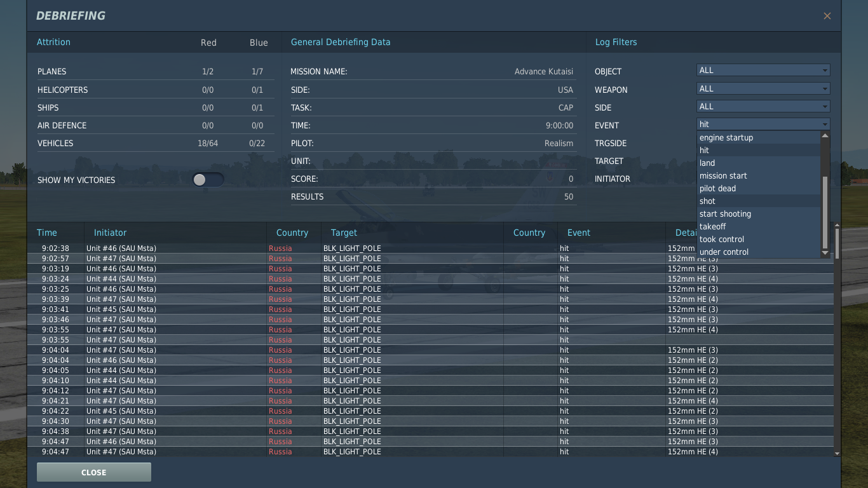Select 'engine startup' in the event list
The height and width of the screenshot is (488, 868).
click(759, 137)
